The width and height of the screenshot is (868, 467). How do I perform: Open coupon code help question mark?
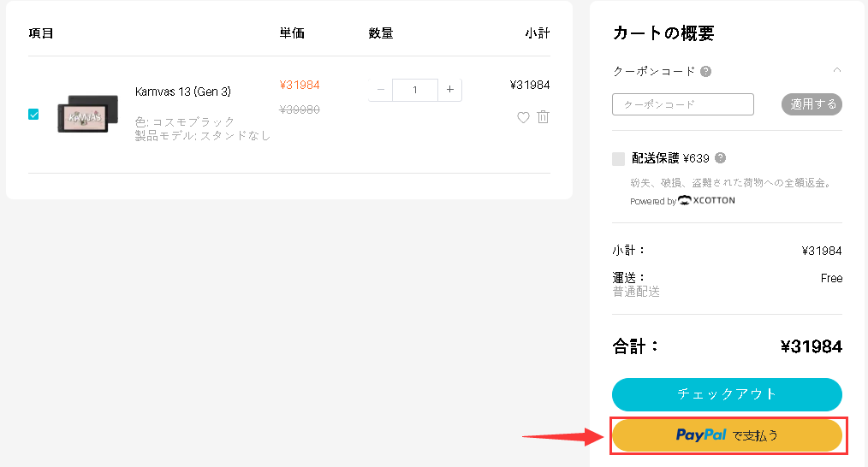[706, 71]
